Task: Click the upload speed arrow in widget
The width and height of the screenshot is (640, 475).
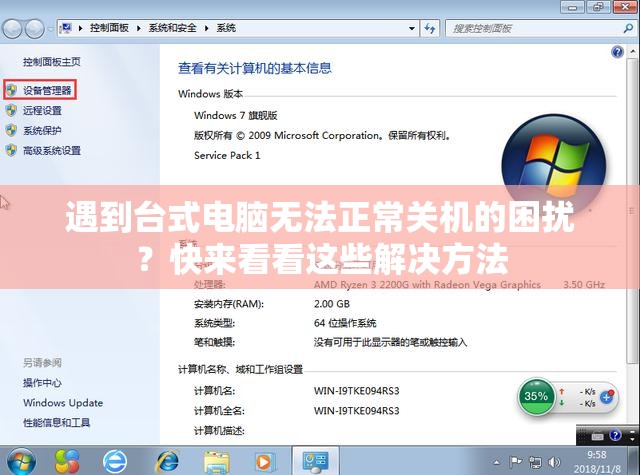Action: tap(562, 391)
